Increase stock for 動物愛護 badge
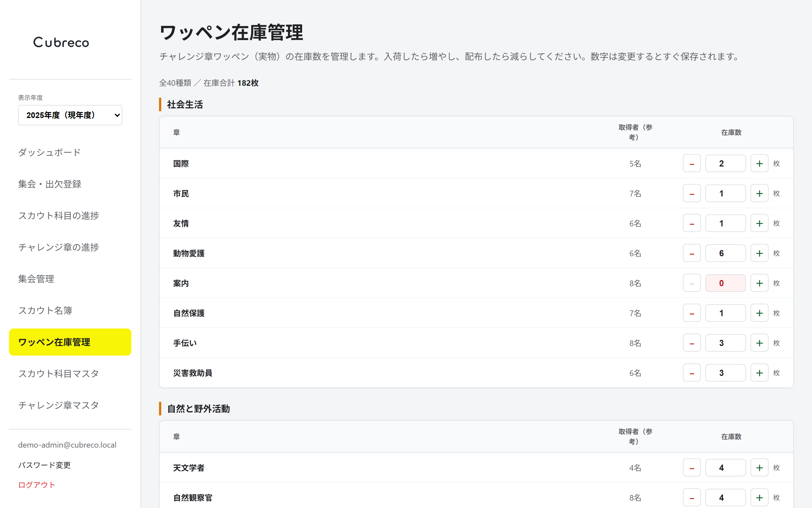Image resolution: width=812 pixels, height=508 pixels. 759,253
